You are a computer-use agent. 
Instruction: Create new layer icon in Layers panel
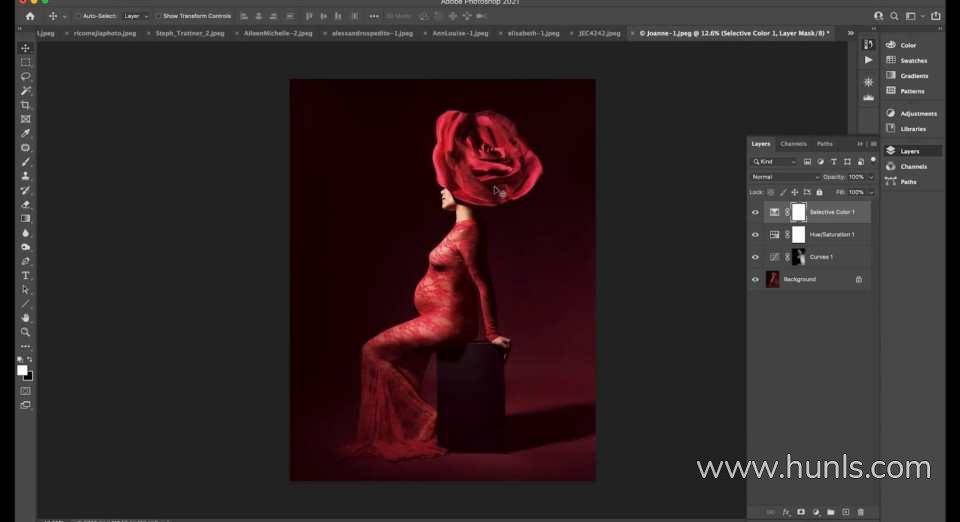click(846, 512)
